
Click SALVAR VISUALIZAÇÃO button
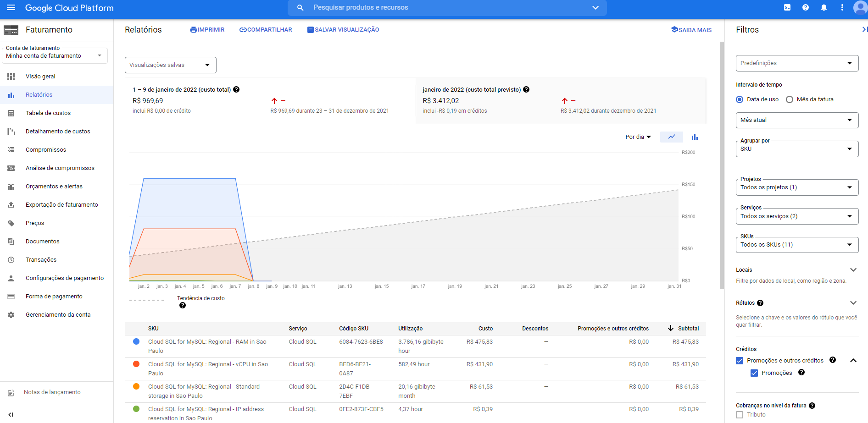(343, 30)
